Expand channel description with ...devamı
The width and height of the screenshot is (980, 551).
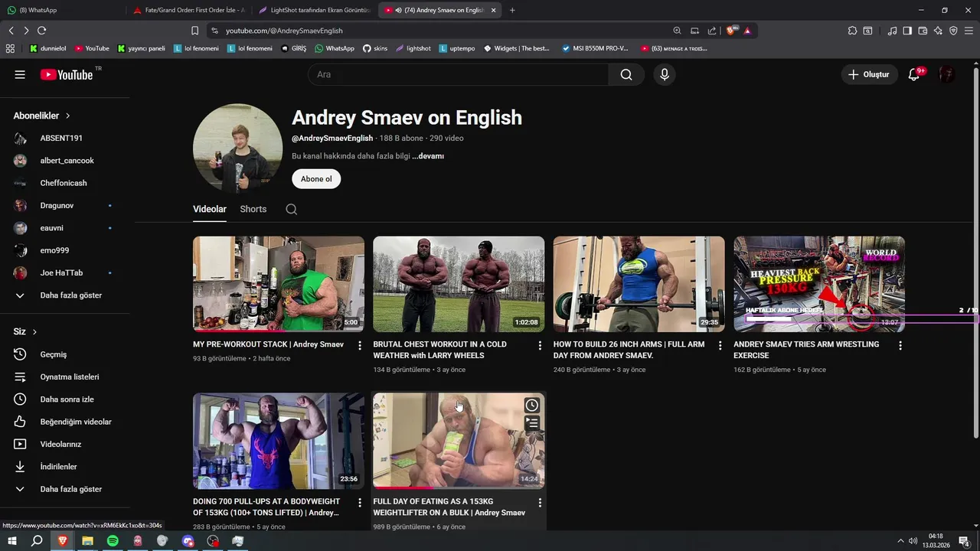click(428, 156)
